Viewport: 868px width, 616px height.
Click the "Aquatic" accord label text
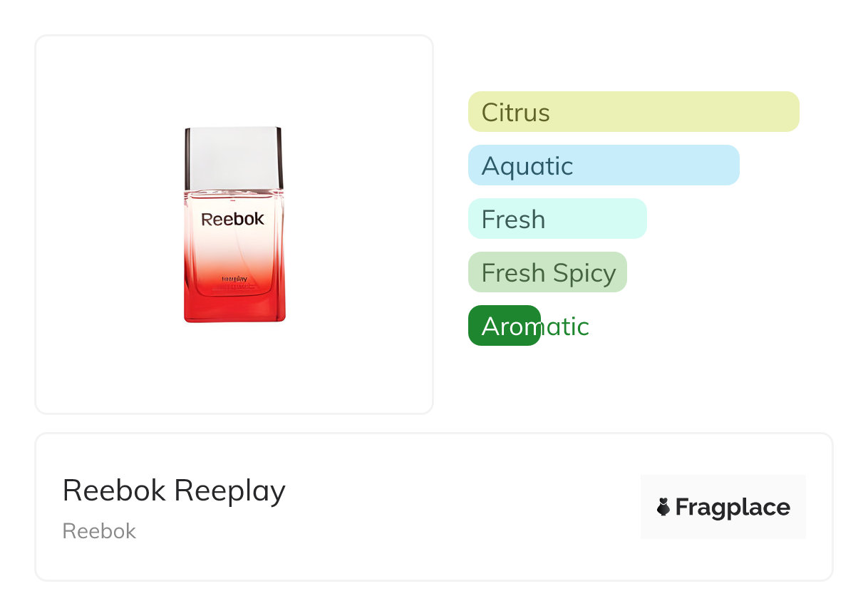coord(527,166)
